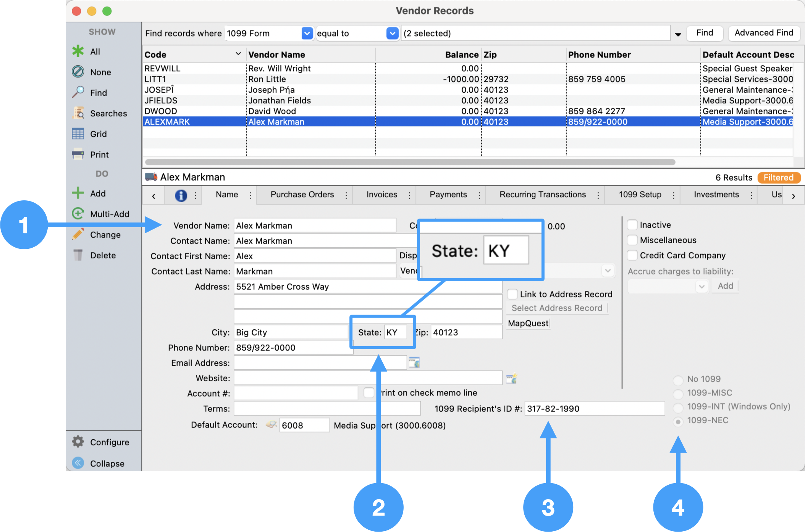The width and height of the screenshot is (805, 532).
Task: Open the Configure gear icon
Action: 78,442
